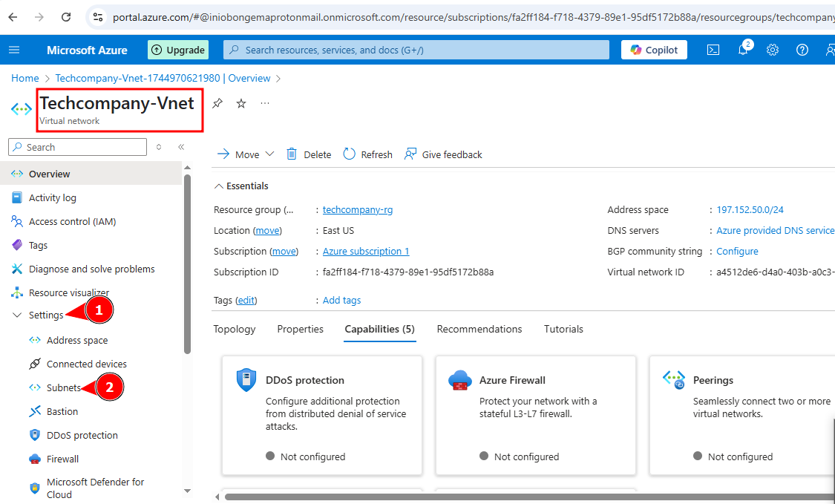Open Diagnose and solve problems
The width and height of the screenshot is (835, 504).
[x=91, y=269]
